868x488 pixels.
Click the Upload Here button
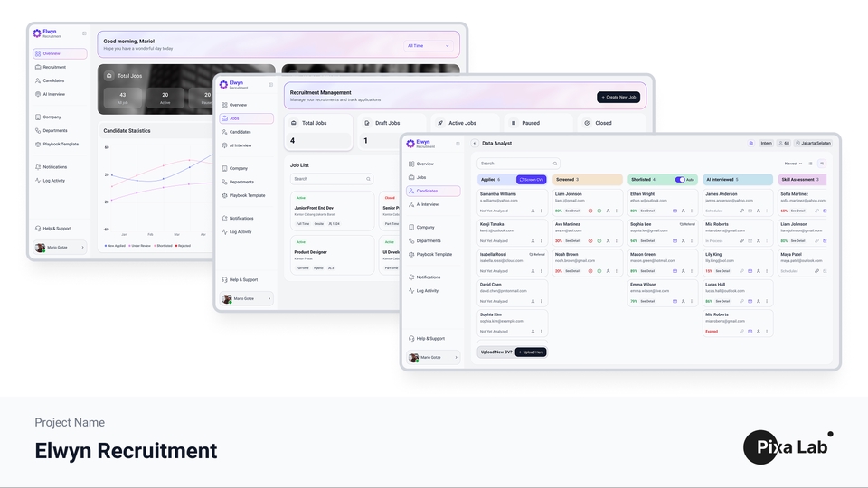point(531,352)
